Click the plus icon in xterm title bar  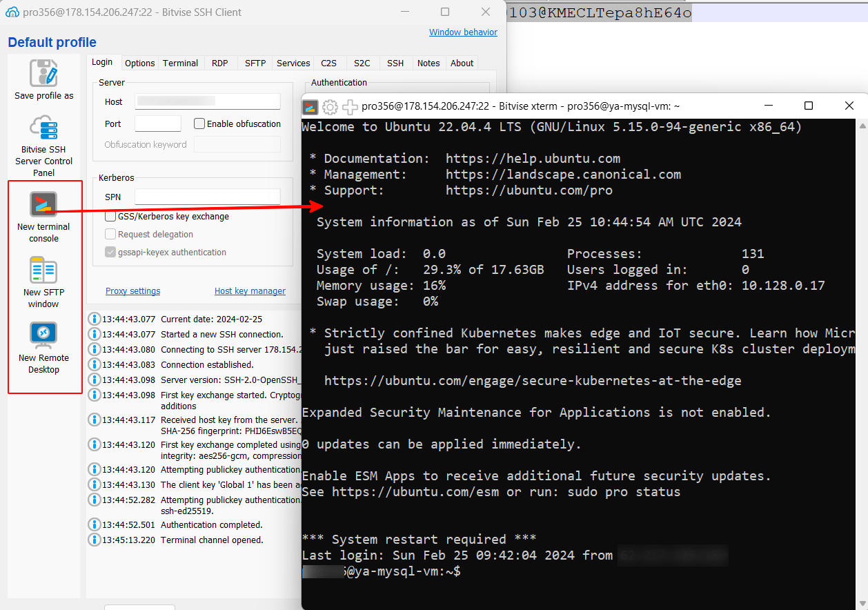tap(351, 106)
